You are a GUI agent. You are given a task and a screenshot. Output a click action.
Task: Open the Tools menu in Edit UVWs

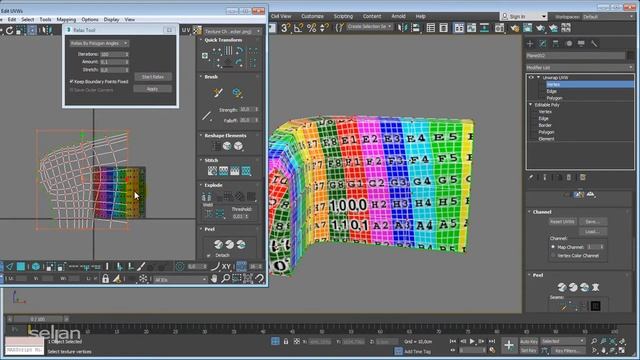point(45,20)
